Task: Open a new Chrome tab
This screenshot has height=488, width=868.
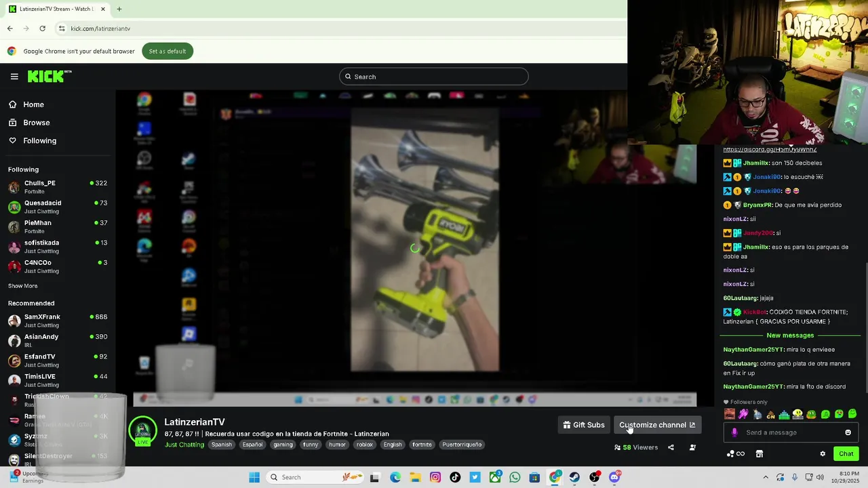Action: [119, 9]
